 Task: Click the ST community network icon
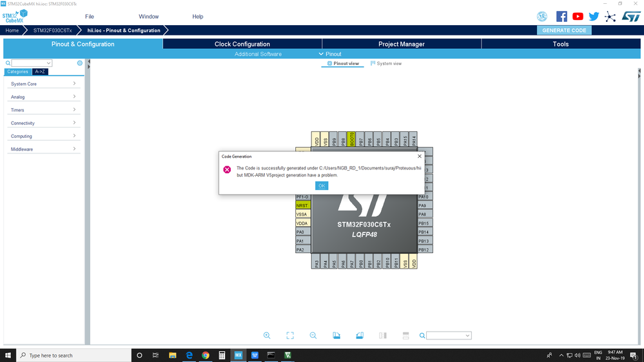[x=610, y=17]
